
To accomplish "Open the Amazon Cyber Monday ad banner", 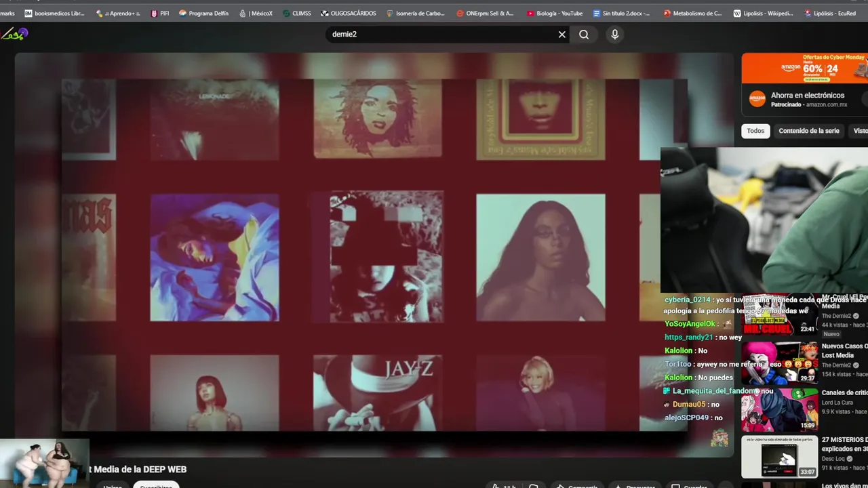I will coord(804,68).
